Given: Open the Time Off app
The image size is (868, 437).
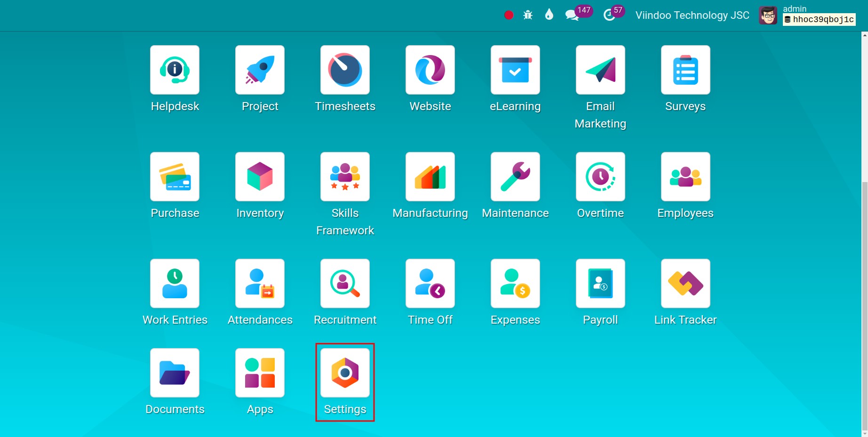Looking at the screenshot, I should [430, 284].
